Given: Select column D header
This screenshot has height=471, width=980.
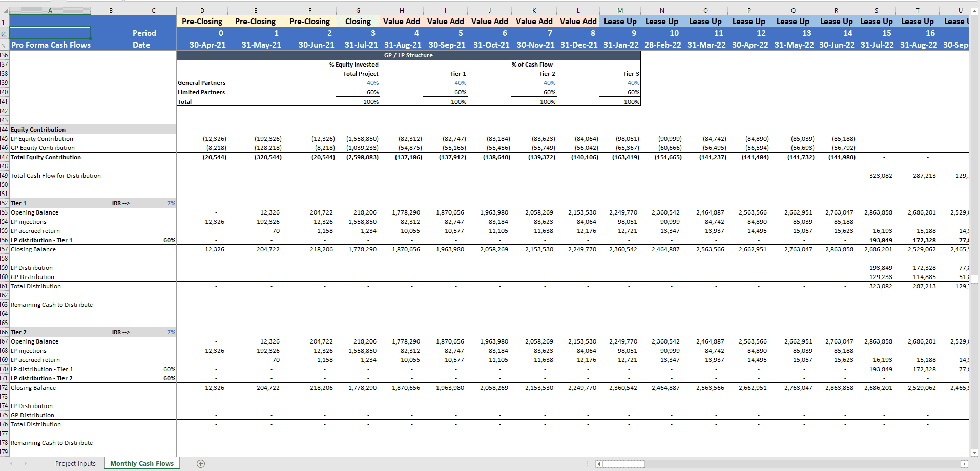Looking at the screenshot, I should 202,11.
